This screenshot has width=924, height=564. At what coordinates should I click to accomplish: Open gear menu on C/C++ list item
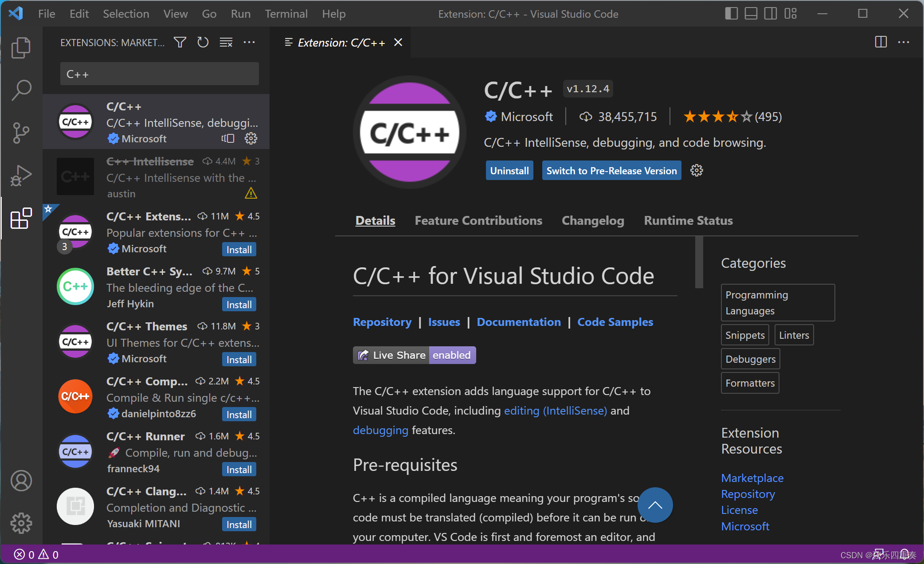pyautogui.click(x=251, y=139)
